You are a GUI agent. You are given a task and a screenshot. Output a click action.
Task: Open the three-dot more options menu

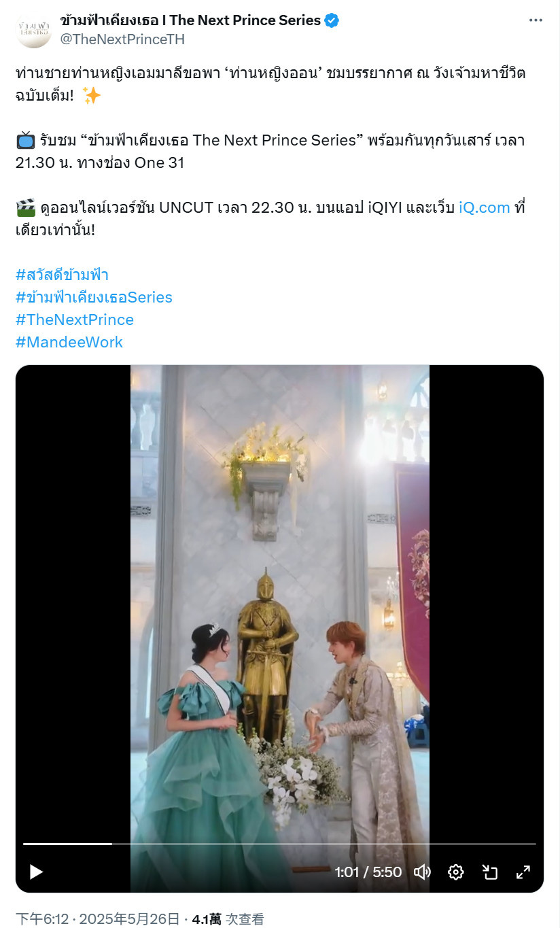pos(536,20)
